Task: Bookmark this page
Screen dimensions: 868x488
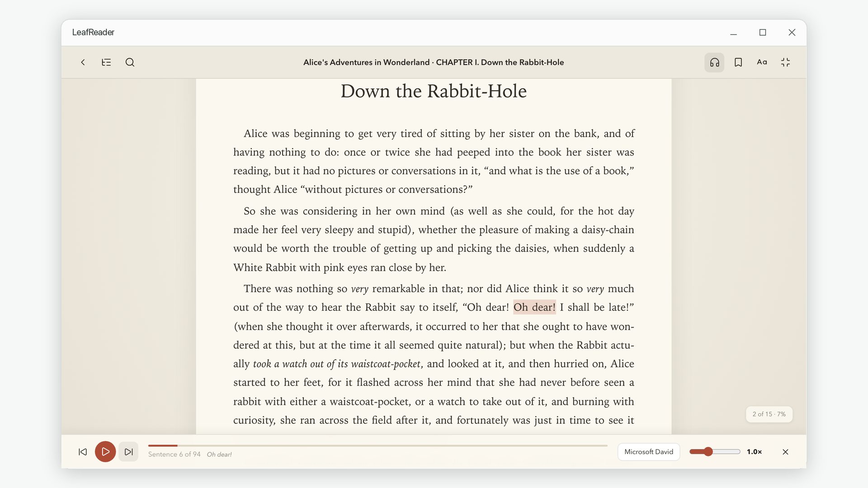Action: pyautogui.click(x=738, y=62)
